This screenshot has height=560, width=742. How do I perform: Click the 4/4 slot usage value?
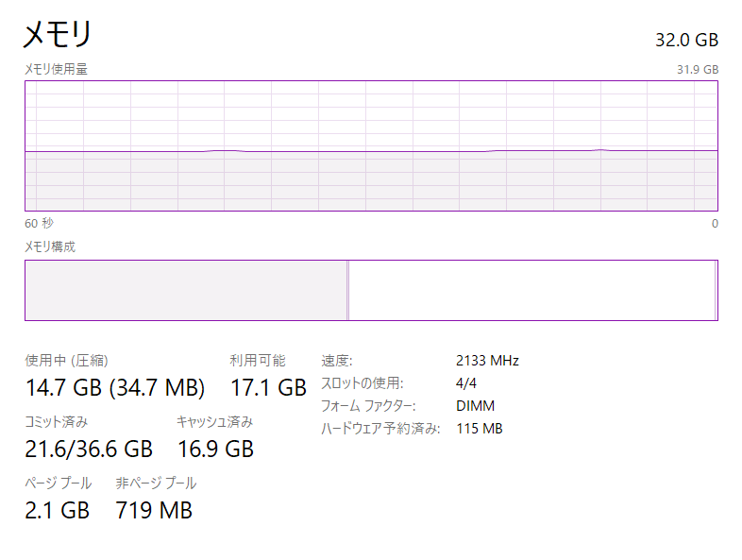click(x=467, y=383)
